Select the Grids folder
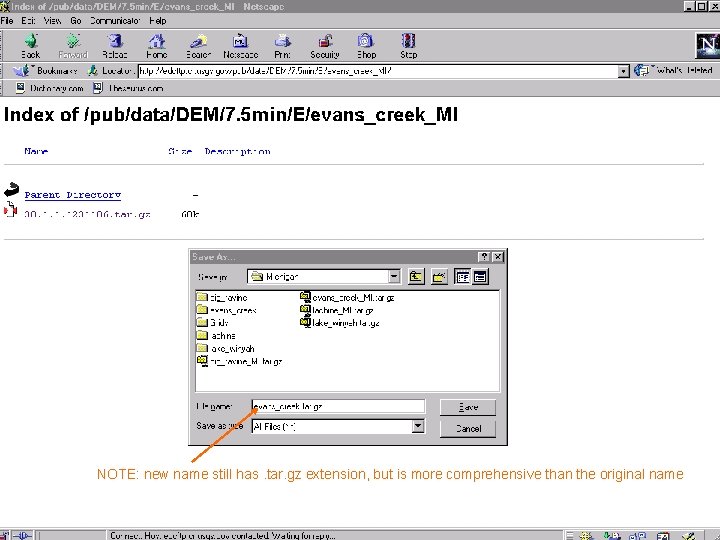Screen dimensions: 720x540 pos(213,323)
